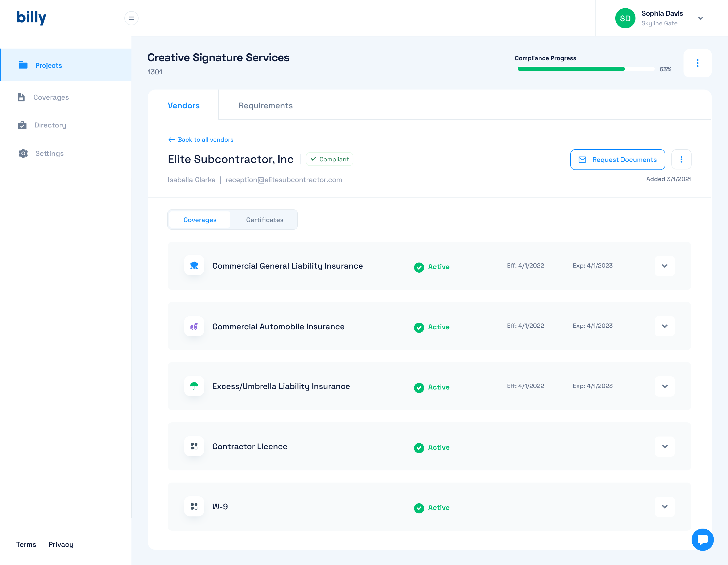This screenshot has height=565, width=728.
Task: Click the Commercial General Liability shield icon
Action: tap(194, 266)
